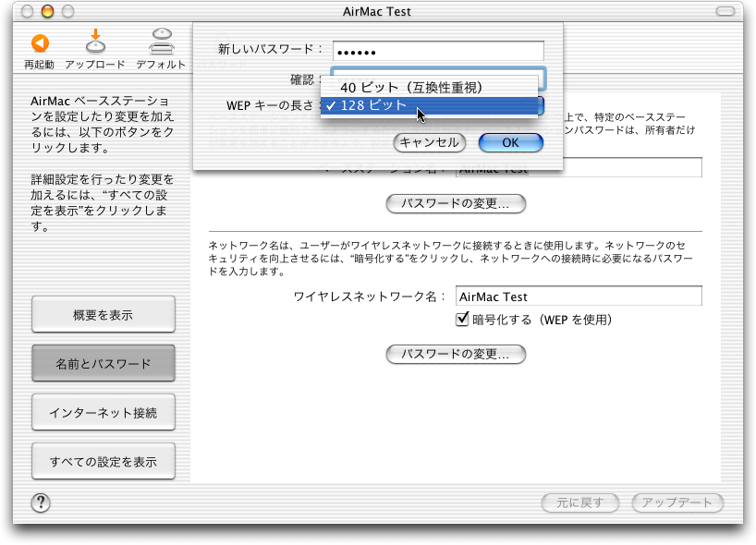Select the 名前とパスワード section
This screenshot has height=545, width=756.
click(103, 364)
